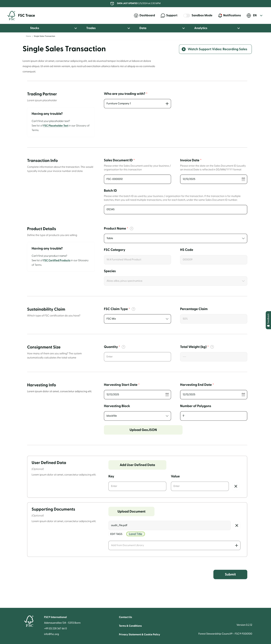
Task: Click the Product Name help icon
Action: [x=132, y=228]
